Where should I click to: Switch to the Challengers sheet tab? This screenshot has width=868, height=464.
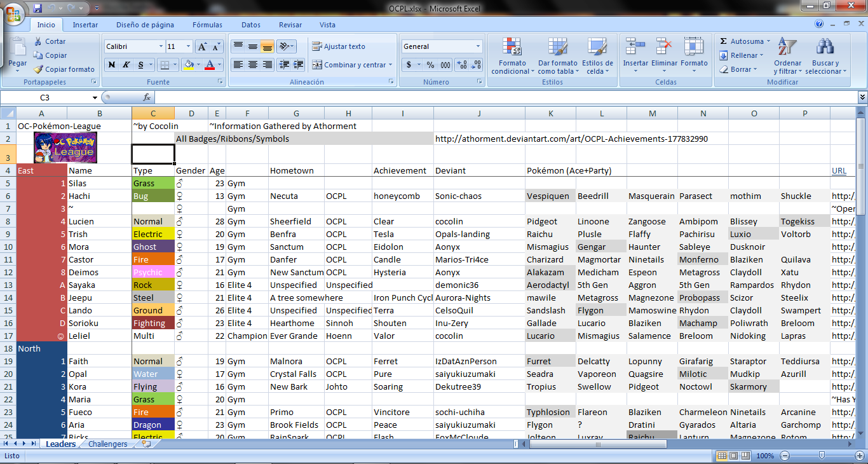(107, 444)
